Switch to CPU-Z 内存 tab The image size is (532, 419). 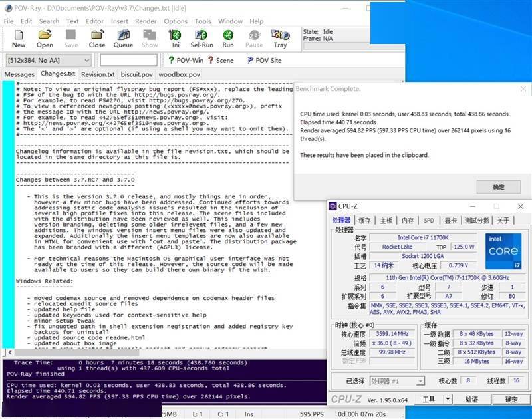click(408, 221)
